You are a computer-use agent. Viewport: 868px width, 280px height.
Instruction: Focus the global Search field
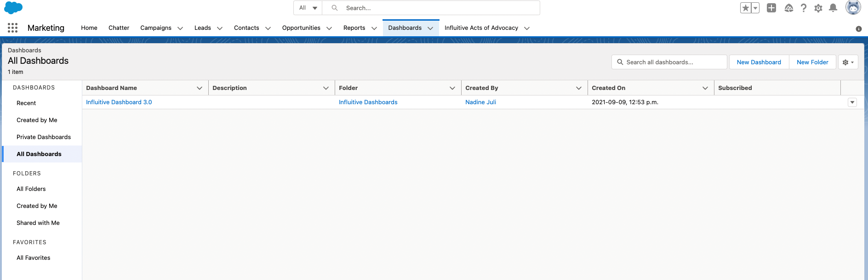tap(431, 8)
